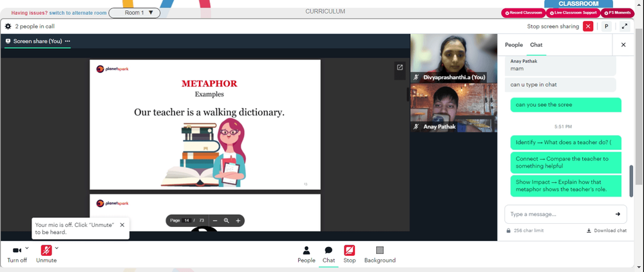The image size is (644, 272).
Task: Click the P participant badge button
Action: (606, 26)
